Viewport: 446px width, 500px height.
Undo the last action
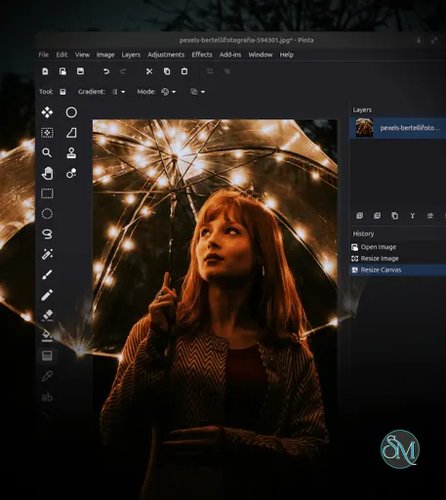pos(106,71)
